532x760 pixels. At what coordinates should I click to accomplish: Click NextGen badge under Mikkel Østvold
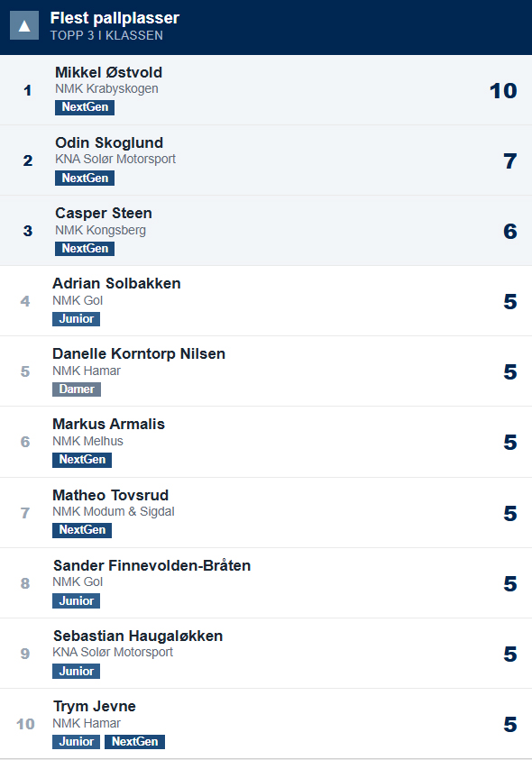coord(85,107)
